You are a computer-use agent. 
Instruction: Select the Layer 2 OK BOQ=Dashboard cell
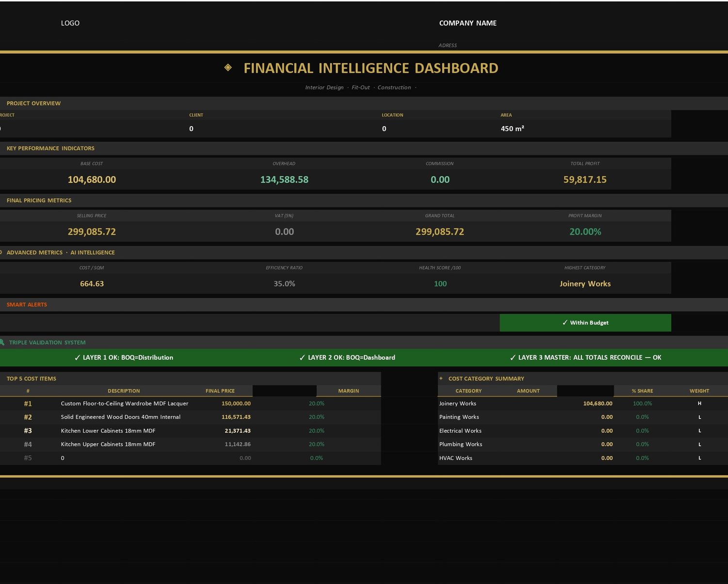pos(347,357)
